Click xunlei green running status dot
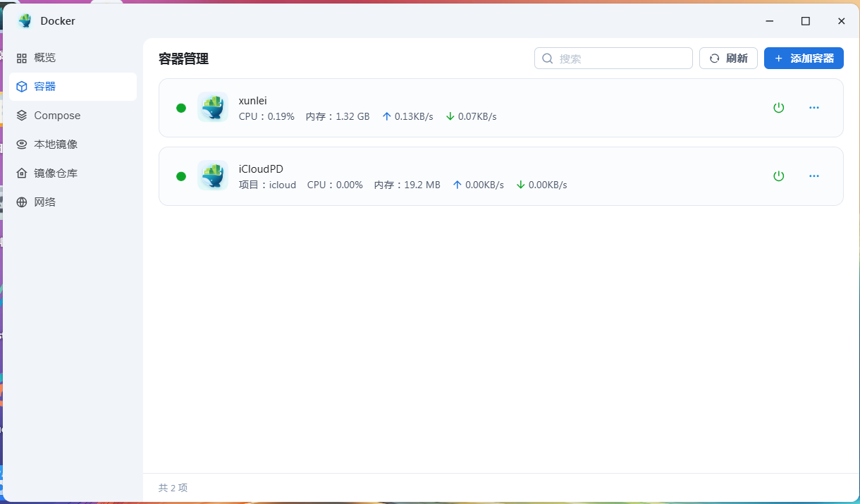The height and width of the screenshot is (504, 860). point(181,108)
